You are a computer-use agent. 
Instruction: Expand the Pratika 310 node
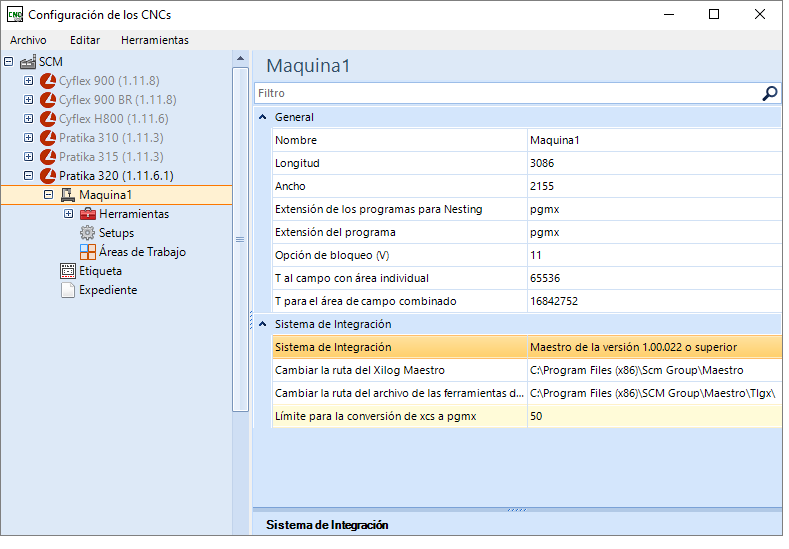tap(29, 138)
